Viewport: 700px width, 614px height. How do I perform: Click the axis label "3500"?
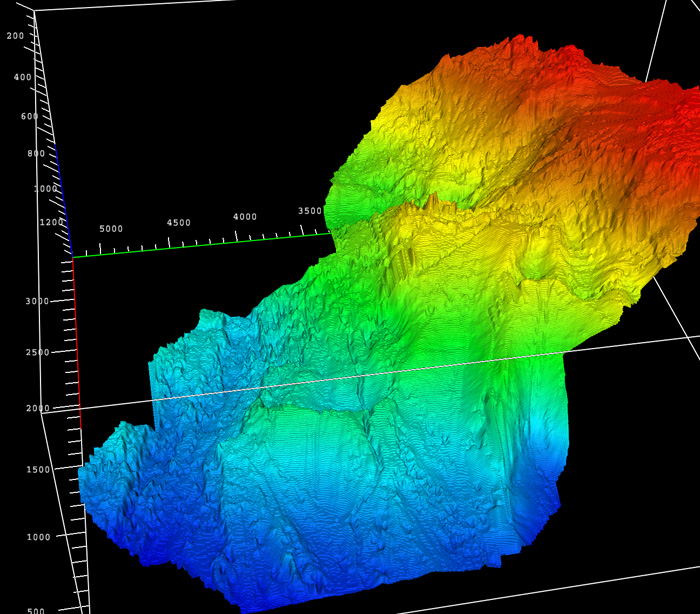pyautogui.click(x=310, y=211)
